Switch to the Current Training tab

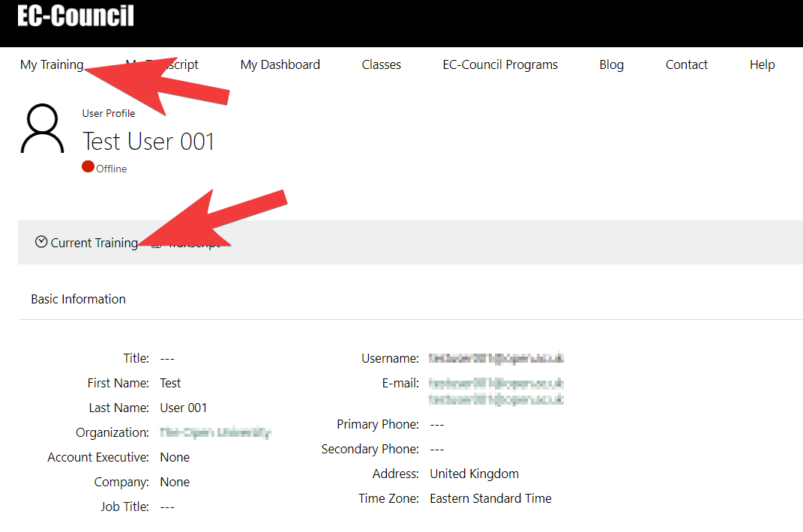94,242
